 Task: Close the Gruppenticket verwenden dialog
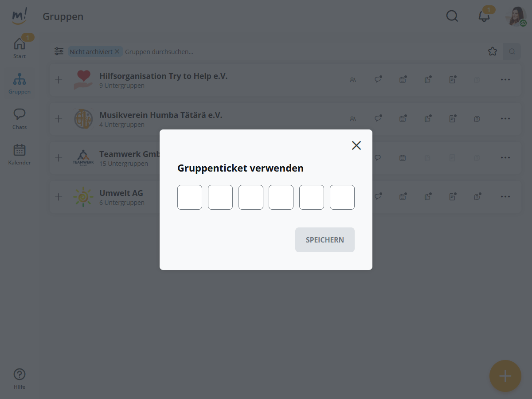pos(356,145)
